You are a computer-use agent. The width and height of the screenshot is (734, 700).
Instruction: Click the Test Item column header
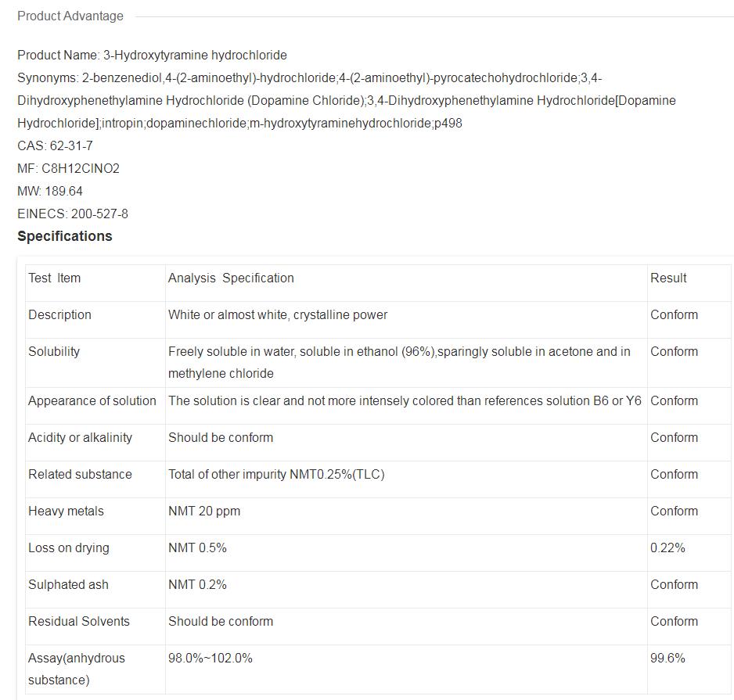[x=54, y=278]
